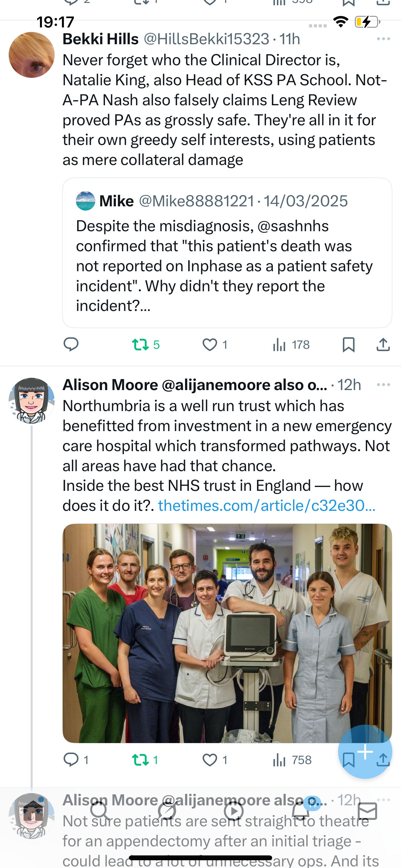The image size is (401, 868).
Task: Open more options for Alison Moore's Northumbria post
Action: click(x=384, y=385)
